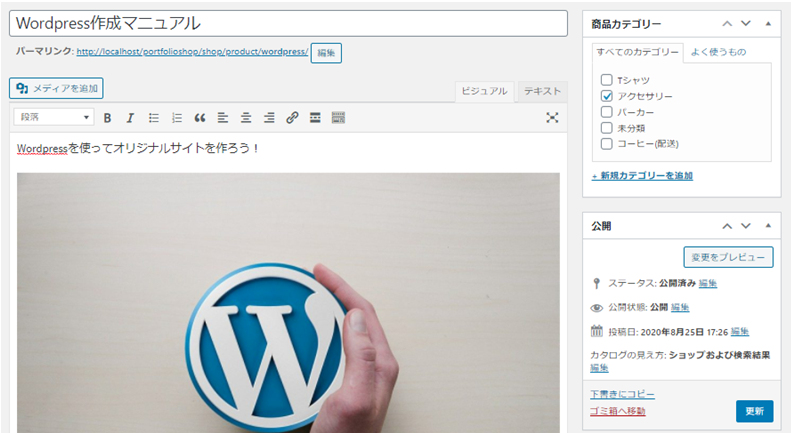Click the 変更をプレビュー button
The width and height of the screenshot is (791, 433).
728,257
